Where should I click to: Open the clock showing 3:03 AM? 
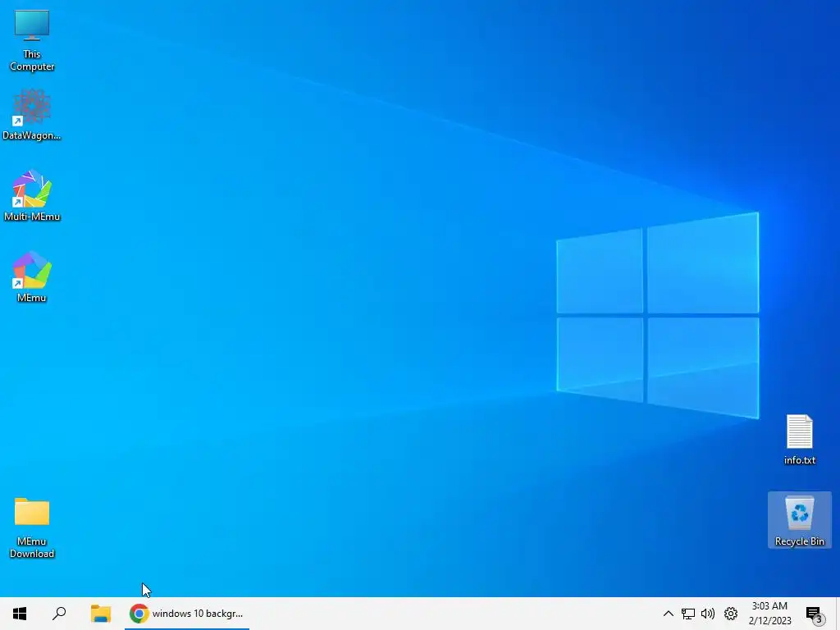coord(769,614)
